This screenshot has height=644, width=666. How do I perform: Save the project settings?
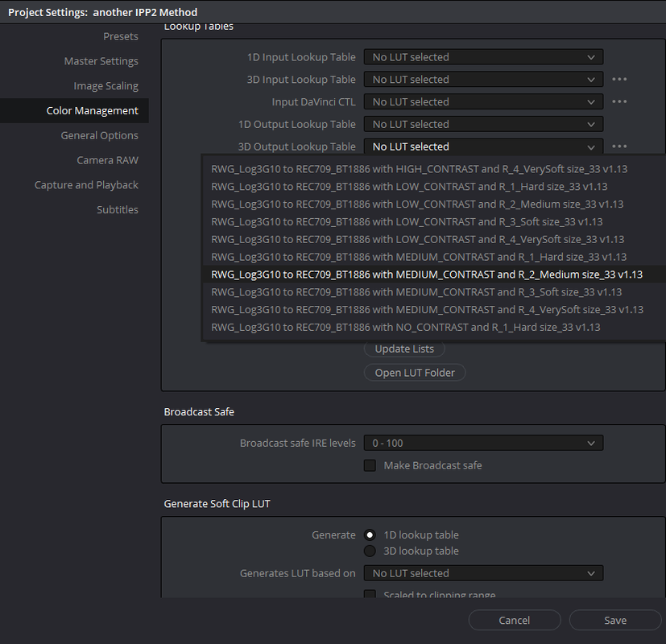click(615, 620)
